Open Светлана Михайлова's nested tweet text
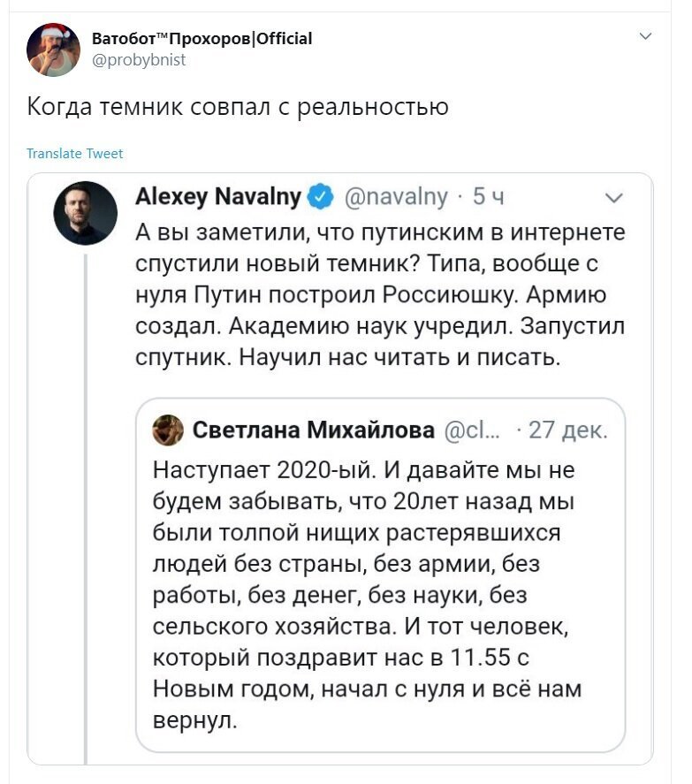Screen dimensions: 692x784 coord(367,595)
